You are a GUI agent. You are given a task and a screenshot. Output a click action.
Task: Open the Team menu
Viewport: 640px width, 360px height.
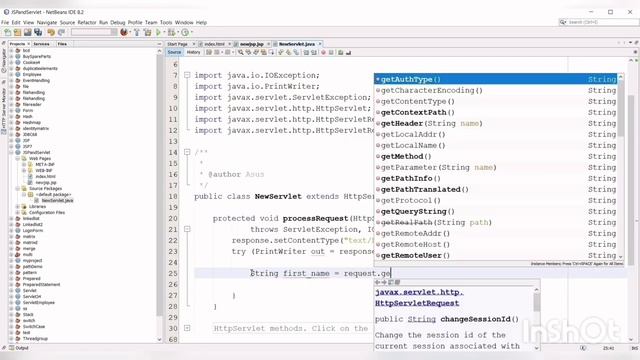tap(151, 22)
